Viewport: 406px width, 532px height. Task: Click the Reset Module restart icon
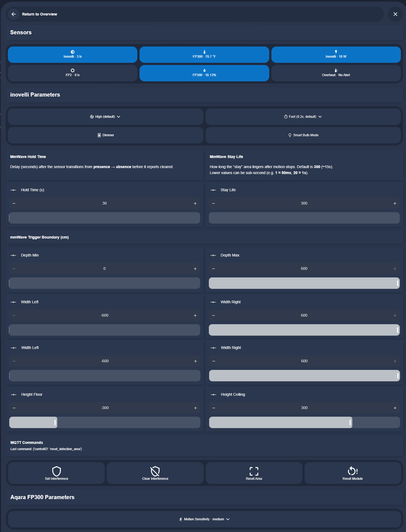[352, 471]
